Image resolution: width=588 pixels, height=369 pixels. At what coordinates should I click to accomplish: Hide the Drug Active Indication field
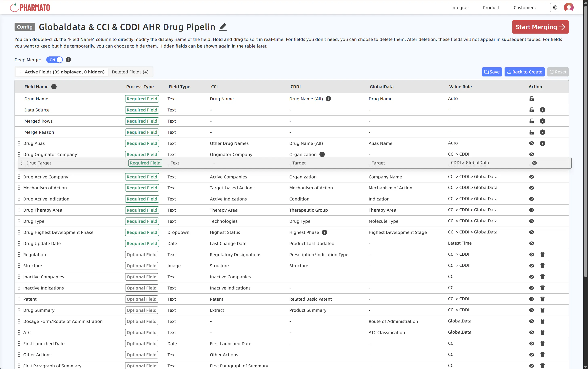531,199
